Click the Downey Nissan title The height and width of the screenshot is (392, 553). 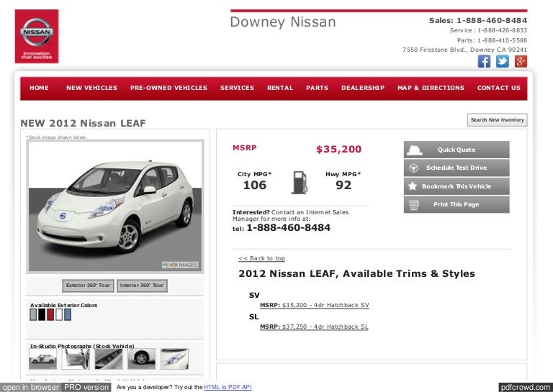tap(283, 22)
